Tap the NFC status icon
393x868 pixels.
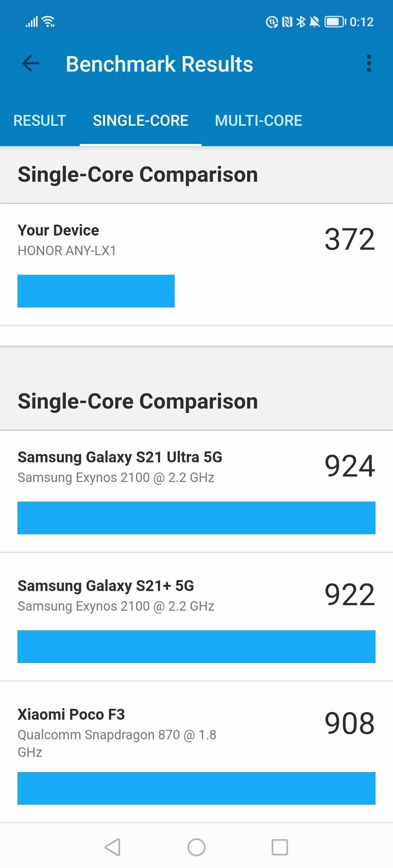tap(287, 22)
